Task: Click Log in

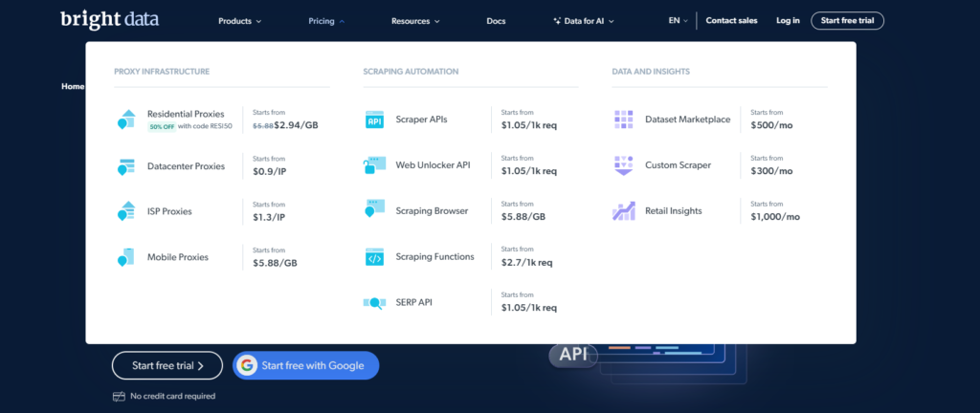Action: click(x=788, y=21)
